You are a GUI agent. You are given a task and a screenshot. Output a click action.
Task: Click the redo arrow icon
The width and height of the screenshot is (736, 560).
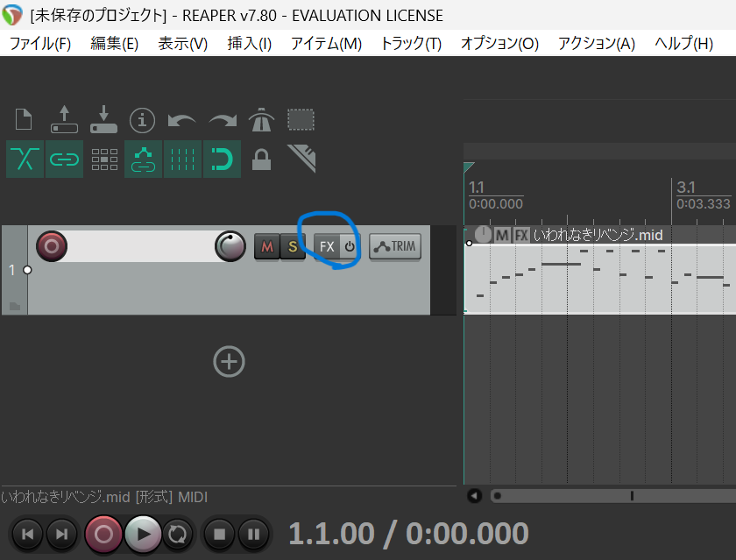223,121
